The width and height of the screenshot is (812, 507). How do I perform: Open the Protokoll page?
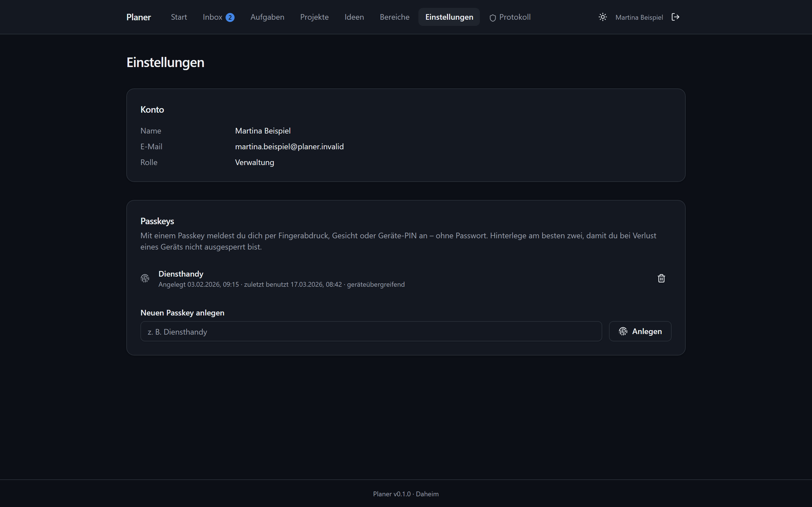coord(510,17)
